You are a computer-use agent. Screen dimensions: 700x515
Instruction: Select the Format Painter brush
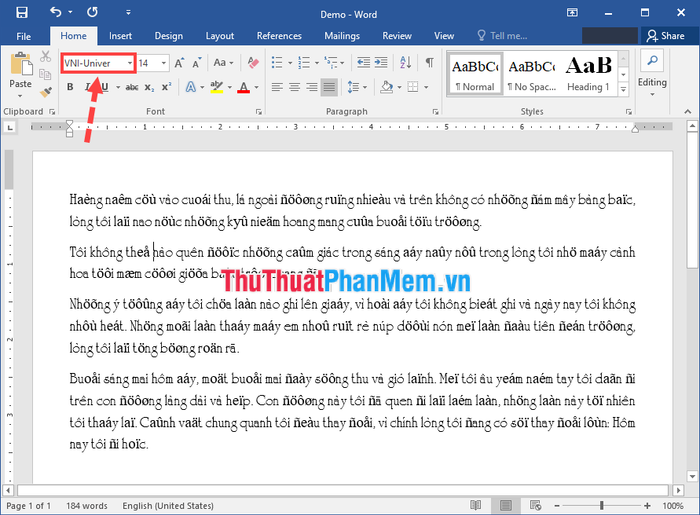(x=45, y=90)
